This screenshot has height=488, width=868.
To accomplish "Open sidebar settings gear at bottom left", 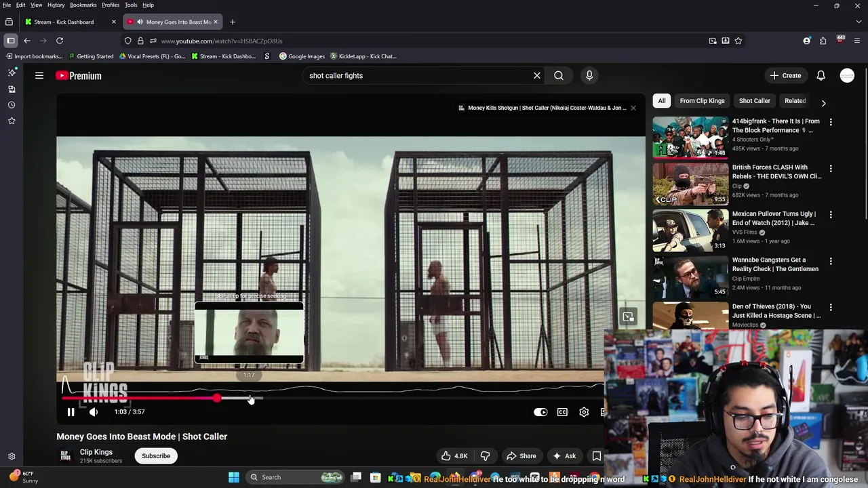I will click(12, 457).
